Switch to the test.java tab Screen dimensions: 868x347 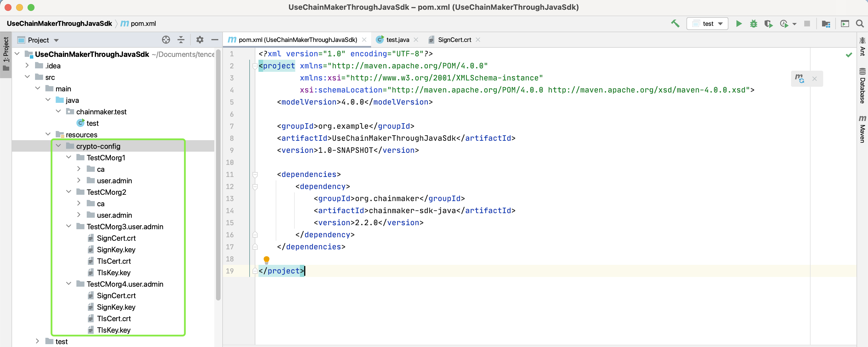pyautogui.click(x=397, y=40)
